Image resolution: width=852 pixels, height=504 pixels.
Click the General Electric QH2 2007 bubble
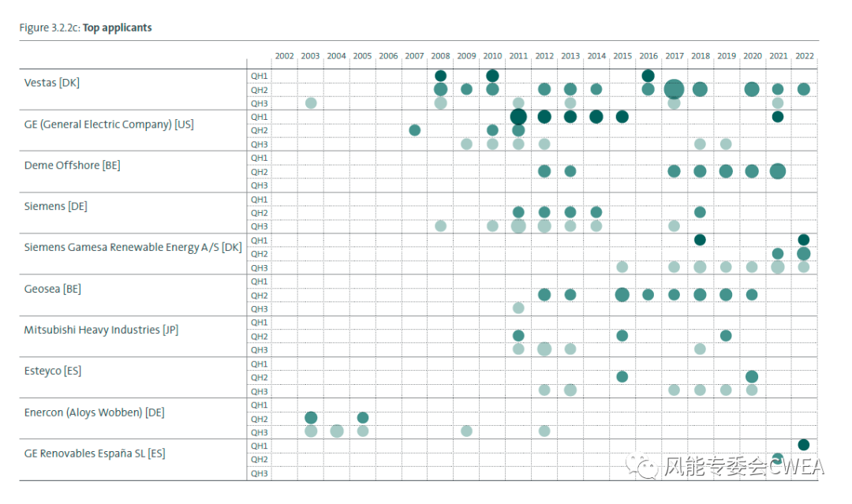click(415, 130)
